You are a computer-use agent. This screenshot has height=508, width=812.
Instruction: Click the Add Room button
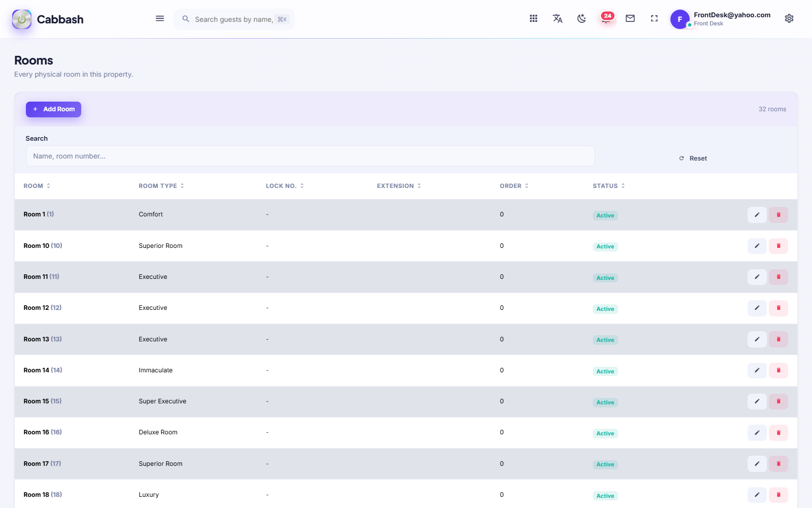click(x=53, y=109)
